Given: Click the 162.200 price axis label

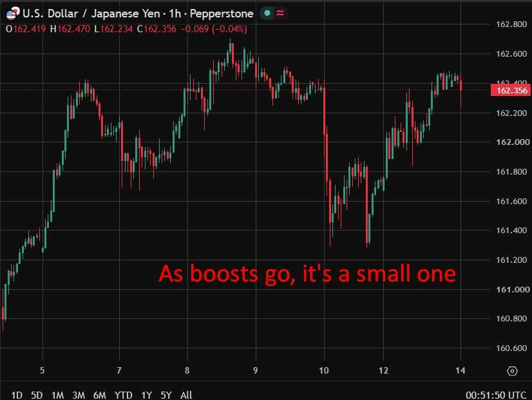Looking at the screenshot, I should click(x=511, y=113).
